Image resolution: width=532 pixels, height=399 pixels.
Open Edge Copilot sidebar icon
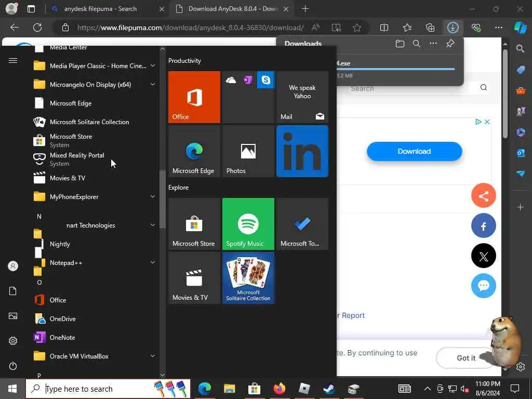(520, 28)
